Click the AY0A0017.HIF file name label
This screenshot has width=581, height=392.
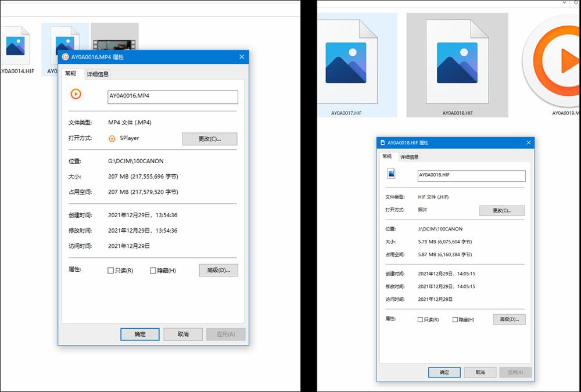click(x=346, y=113)
